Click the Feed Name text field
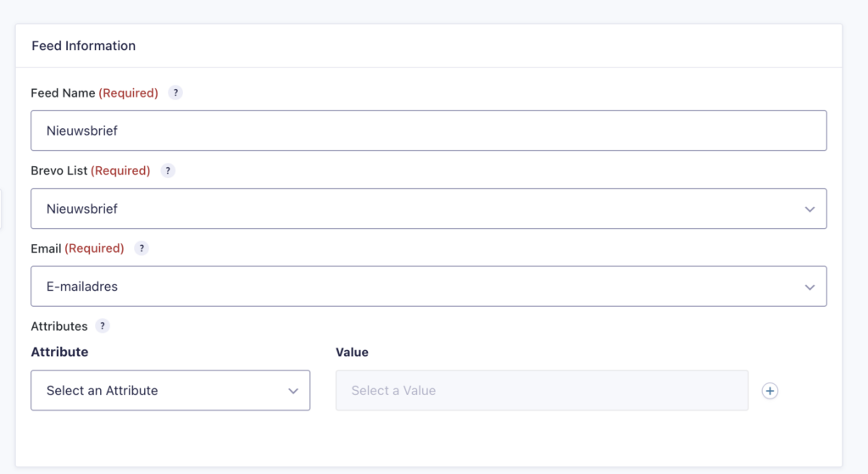 428,131
